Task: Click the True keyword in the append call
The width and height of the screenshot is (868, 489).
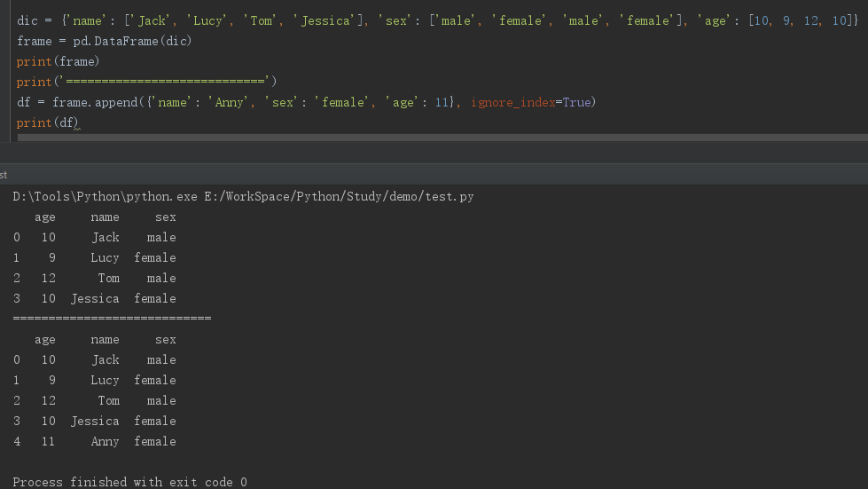Action: 576,102
